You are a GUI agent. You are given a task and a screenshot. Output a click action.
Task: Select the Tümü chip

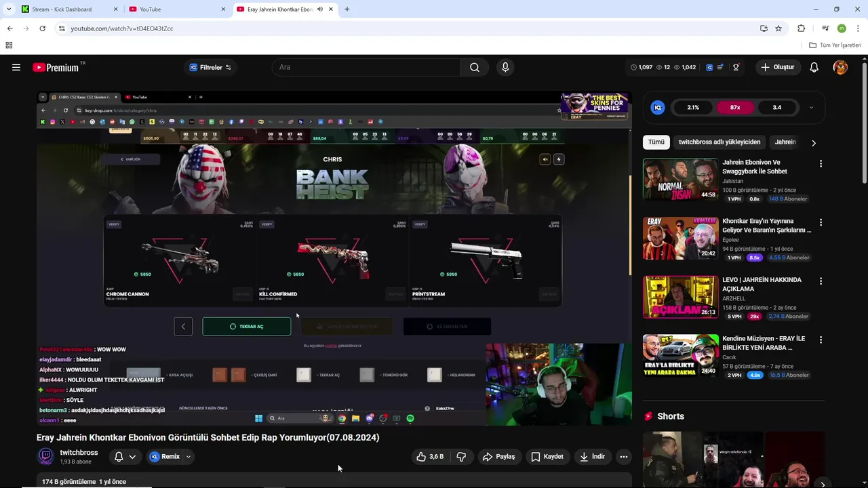click(x=656, y=142)
